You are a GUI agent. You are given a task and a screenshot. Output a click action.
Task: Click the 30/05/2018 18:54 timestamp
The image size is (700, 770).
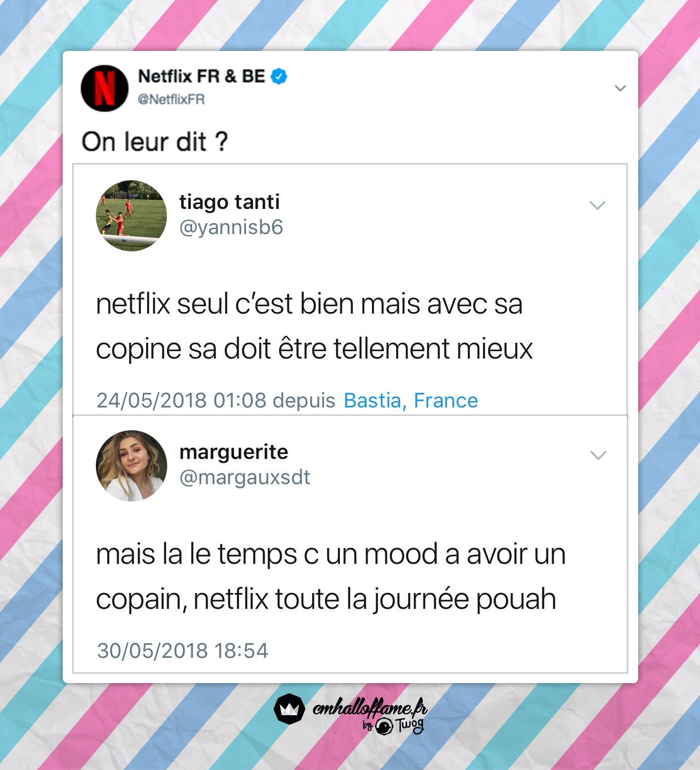183,650
